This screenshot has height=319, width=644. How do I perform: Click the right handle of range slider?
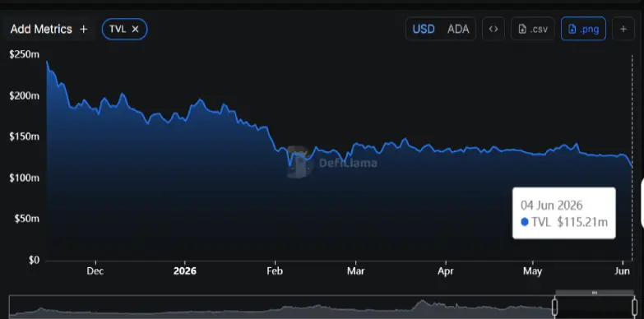634,307
